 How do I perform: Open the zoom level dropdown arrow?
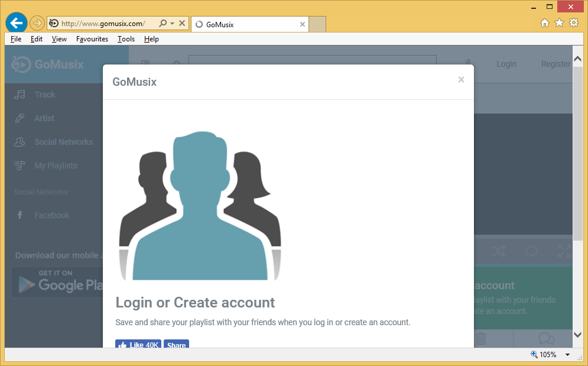(x=567, y=355)
